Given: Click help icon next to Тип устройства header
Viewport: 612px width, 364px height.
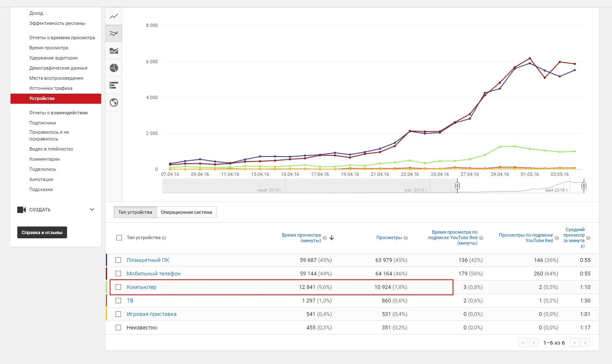Looking at the screenshot, I should point(164,238).
